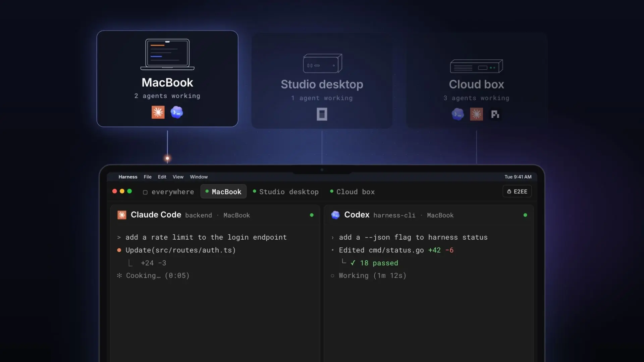Open the Harness app menu
Viewport: 644px width, 362px height.
pyautogui.click(x=128, y=177)
